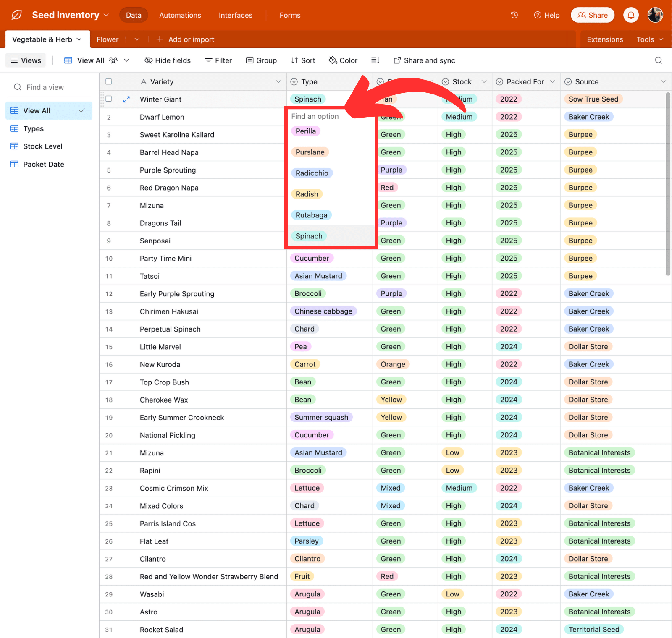Click the notifications bell icon
This screenshot has height=638, width=672.
631,15
